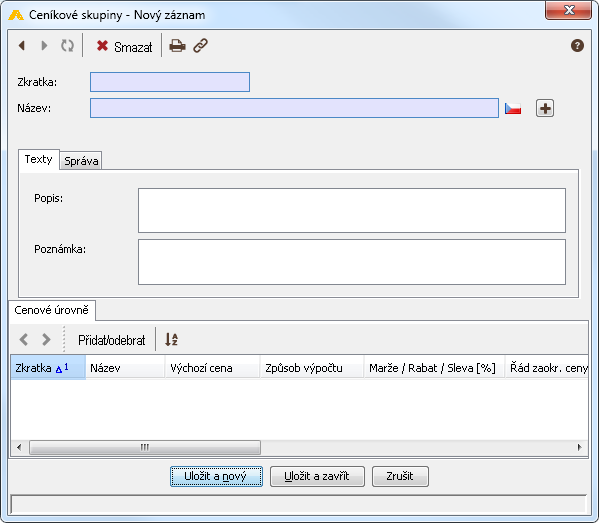Switch to the Správa tab
The image size is (599, 523).
tap(81, 161)
